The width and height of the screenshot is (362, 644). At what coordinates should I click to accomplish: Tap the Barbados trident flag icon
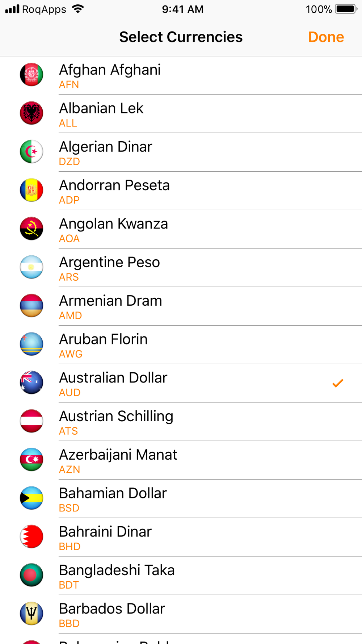click(x=31, y=613)
